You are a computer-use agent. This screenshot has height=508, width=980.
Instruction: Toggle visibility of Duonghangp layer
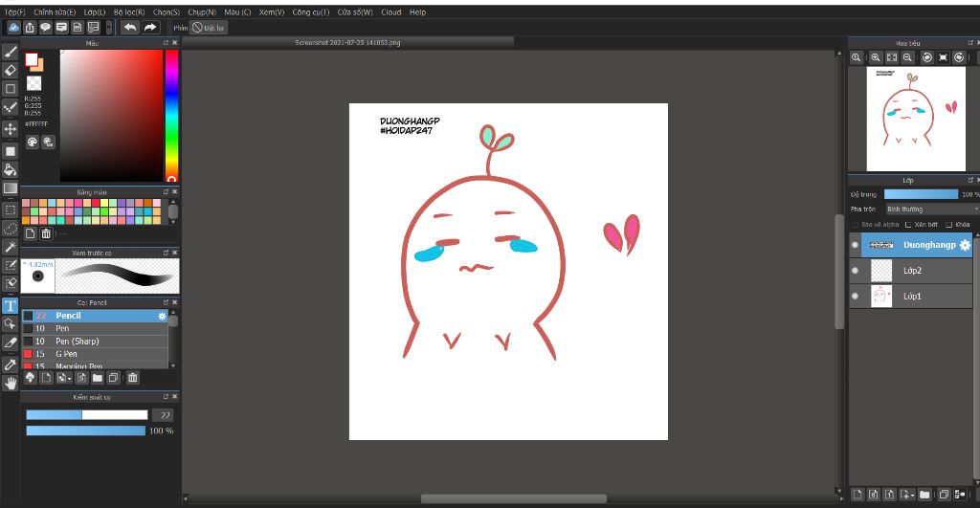pos(855,245)
